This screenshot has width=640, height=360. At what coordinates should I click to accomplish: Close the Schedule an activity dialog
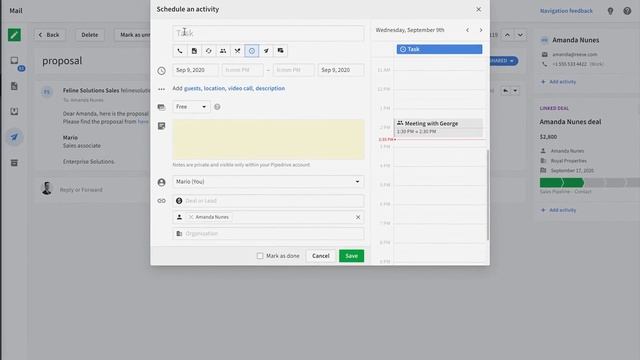(478, 9)
